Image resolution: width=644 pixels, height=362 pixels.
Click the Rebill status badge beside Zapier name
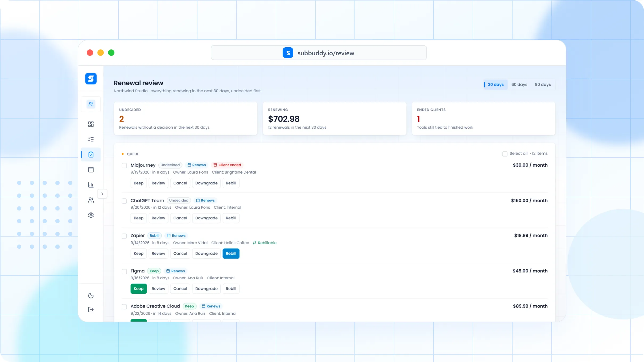154,236
